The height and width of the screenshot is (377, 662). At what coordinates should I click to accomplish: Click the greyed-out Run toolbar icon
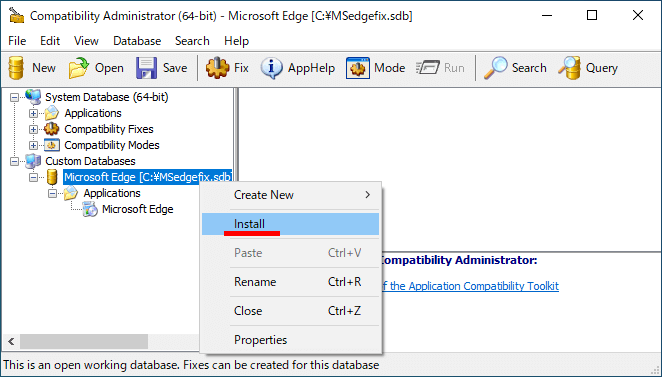tap(427, 68)
